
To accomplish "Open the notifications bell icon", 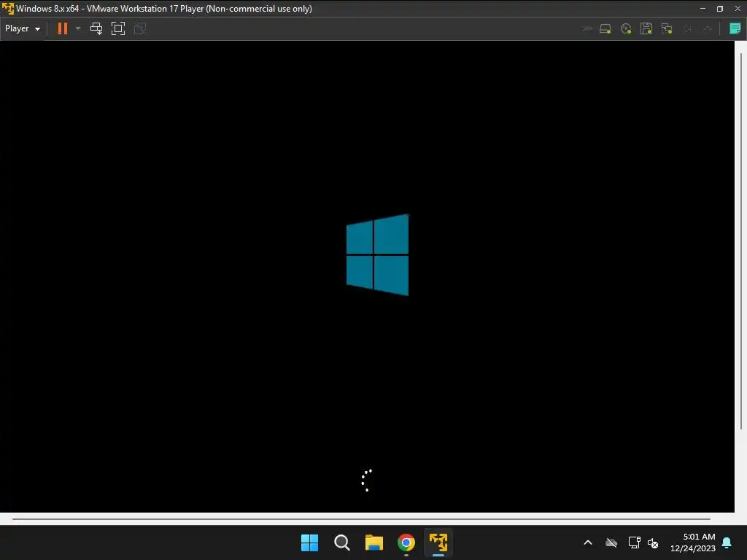I will [x=727, y=542].
